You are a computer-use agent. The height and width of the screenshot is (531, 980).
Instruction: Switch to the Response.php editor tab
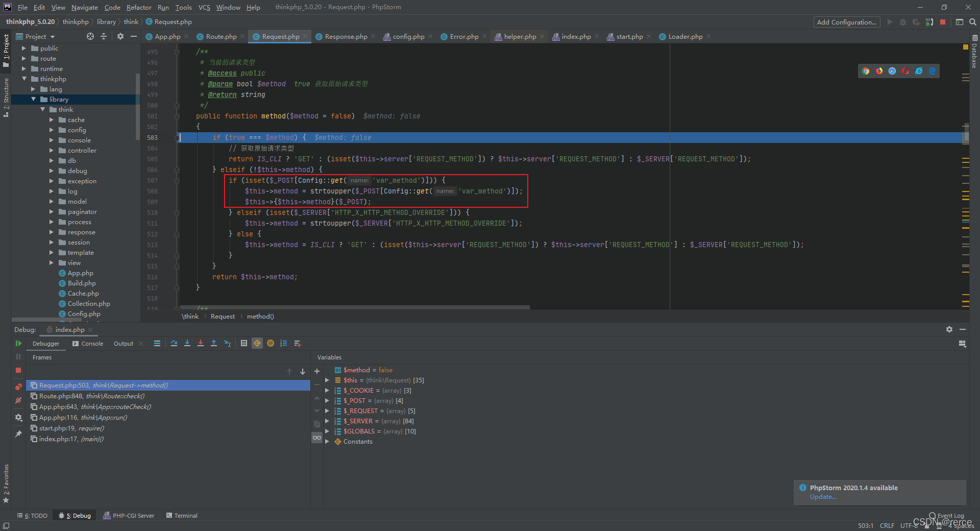coord(346,37)
